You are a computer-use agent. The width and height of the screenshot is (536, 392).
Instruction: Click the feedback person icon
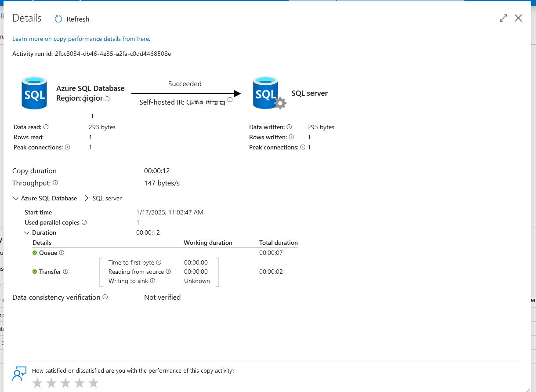click(19, 373)
